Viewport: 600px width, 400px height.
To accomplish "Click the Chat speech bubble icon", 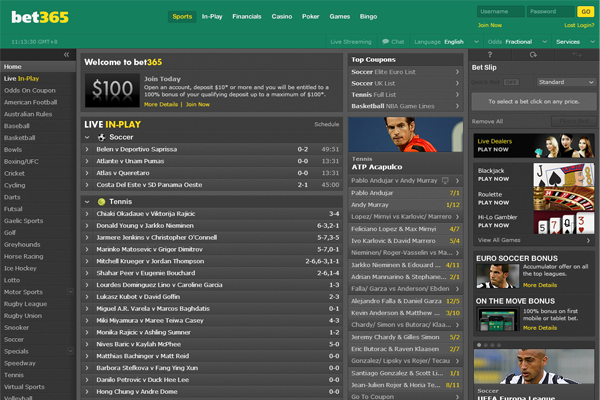I will pos(386,42).
